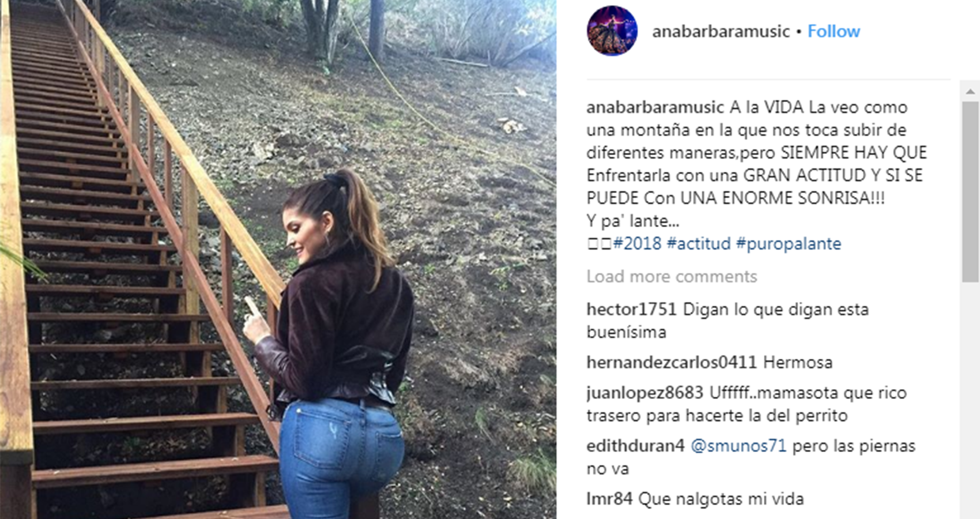Open commenter edithduran4's profile
Image resolution: width=980 pixels, height=519 pixels.
pyautogui.click(x=635, y=446)
